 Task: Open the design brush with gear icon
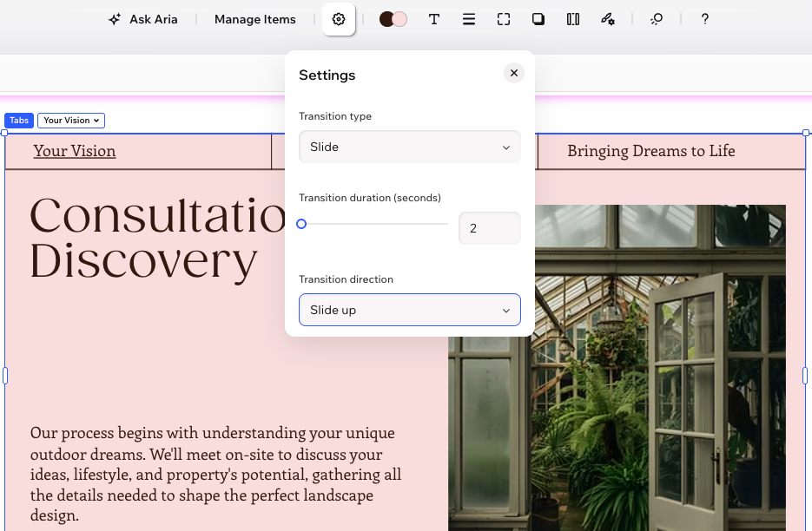607,19
